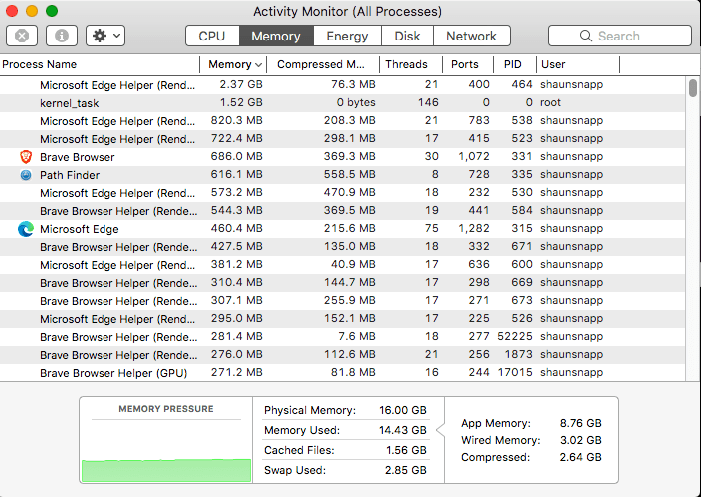Sort by the User column
Image resolution: width=701 pixels, height=497 pixels.
click(578, 64)
